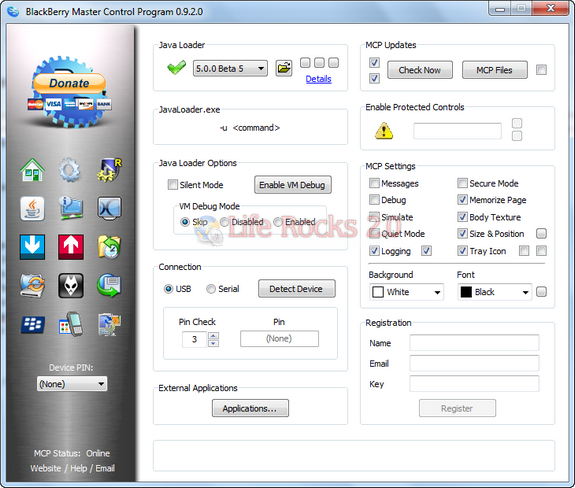Uncheck the Memorize Page checkbox

tap(462, 200)
